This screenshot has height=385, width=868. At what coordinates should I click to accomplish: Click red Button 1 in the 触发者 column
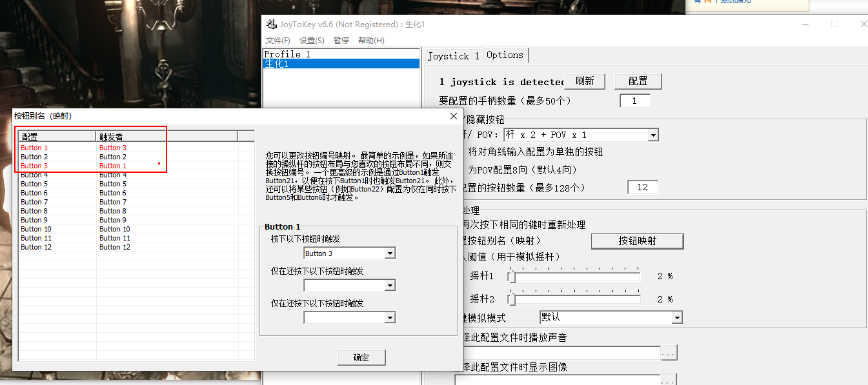point(113,166)
